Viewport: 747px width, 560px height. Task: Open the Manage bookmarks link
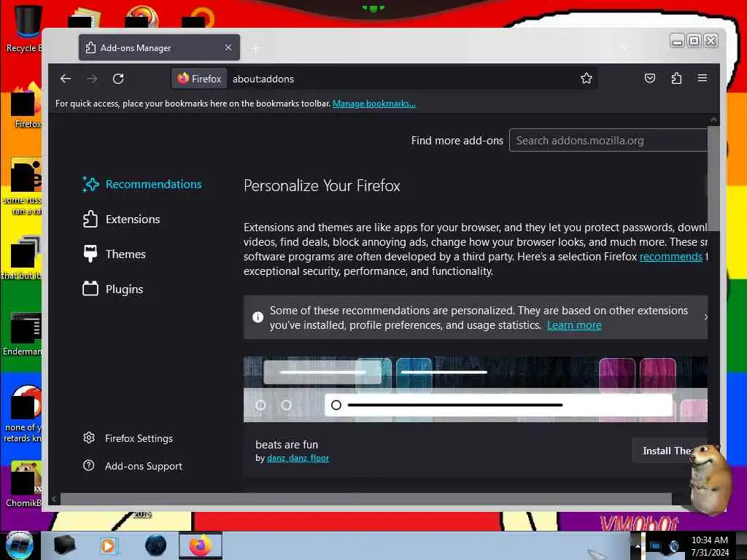[x=374, y=104]
